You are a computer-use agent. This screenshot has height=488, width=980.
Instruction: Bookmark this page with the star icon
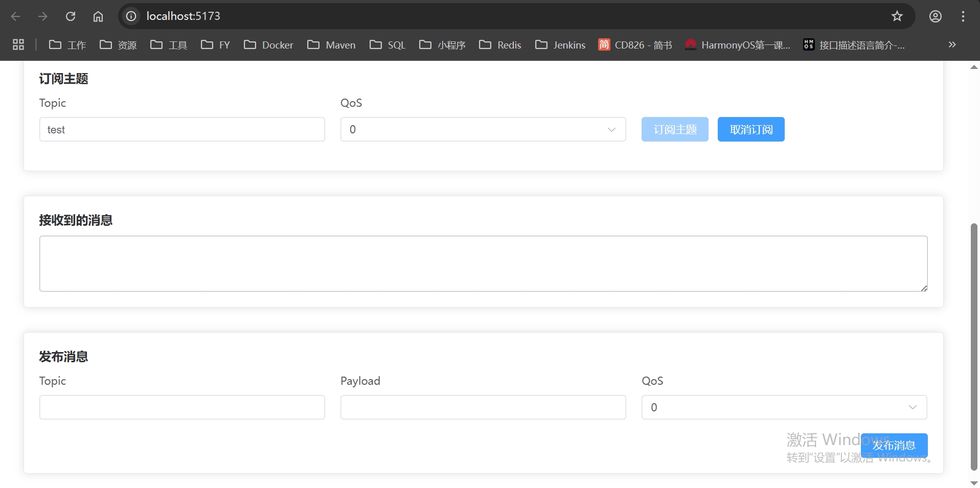897,16
